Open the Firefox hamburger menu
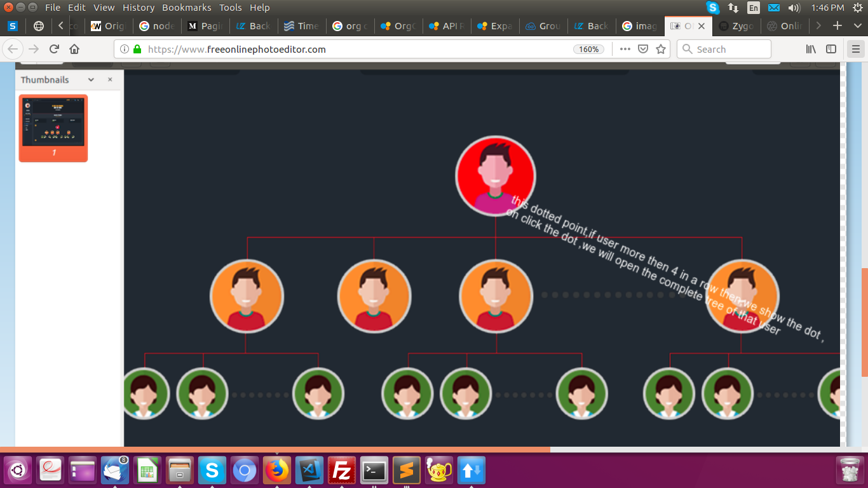 (x=855, y=49)
